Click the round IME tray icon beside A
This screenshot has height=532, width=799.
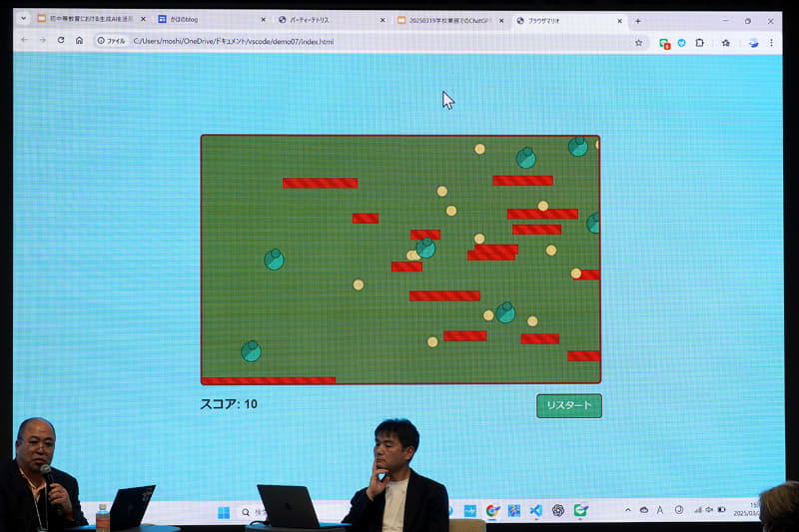[679, 510]
